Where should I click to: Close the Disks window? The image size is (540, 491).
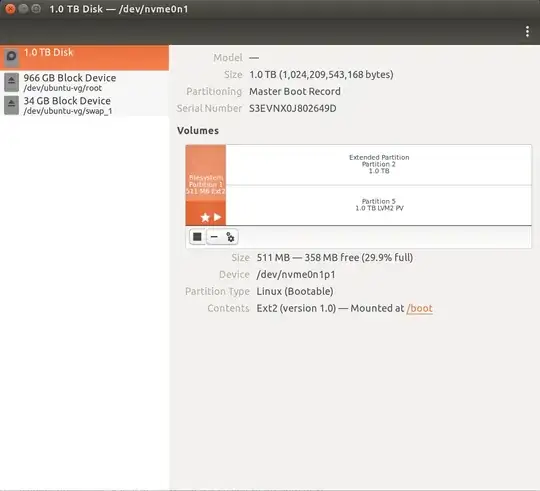(10, 9)
